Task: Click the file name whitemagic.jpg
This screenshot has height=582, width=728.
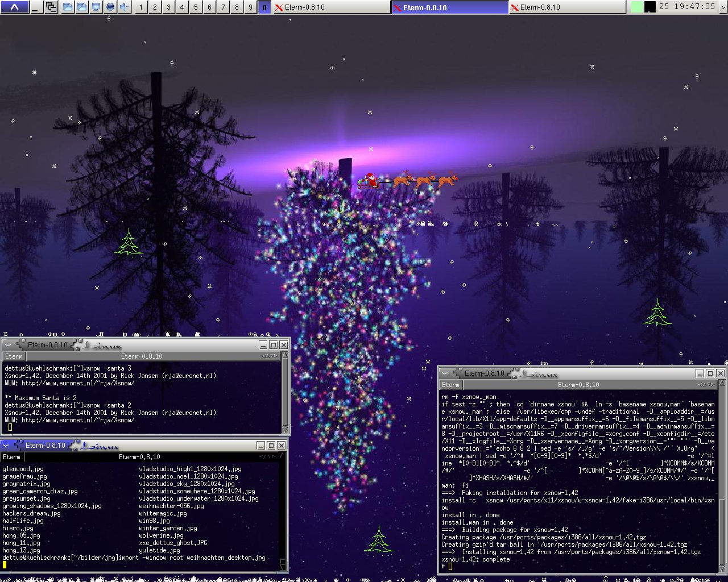Action: click(x=163, y=513)
